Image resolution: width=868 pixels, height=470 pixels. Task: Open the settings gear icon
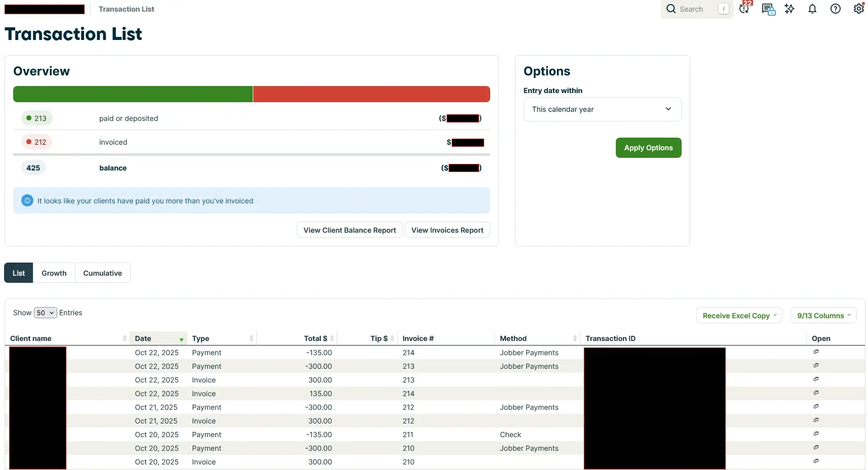[858, 9]
